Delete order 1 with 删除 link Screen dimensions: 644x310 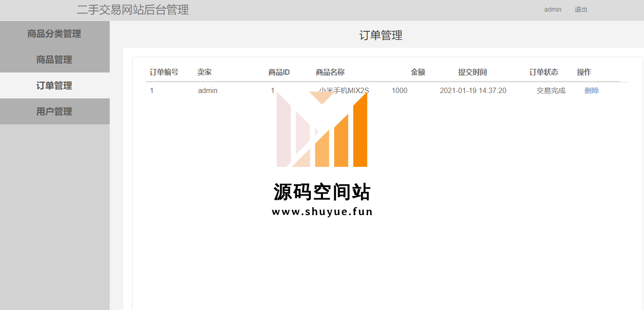pos(592,90)
